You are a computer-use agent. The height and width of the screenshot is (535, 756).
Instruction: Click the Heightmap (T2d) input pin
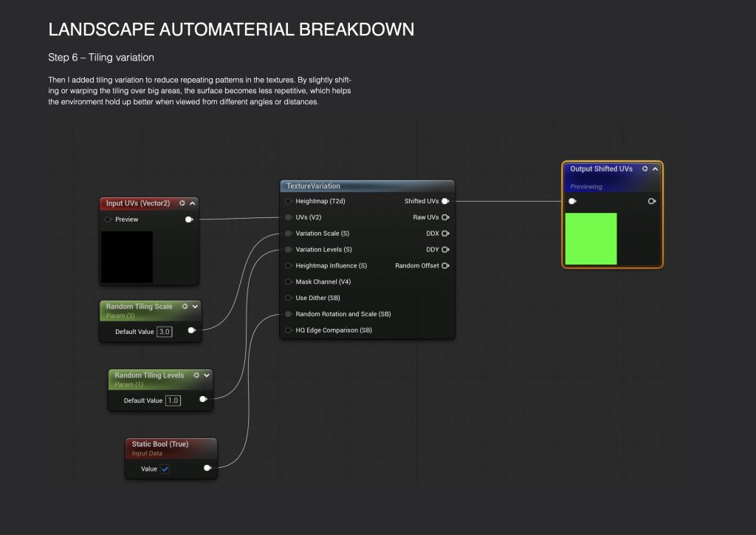coord(289,201)
